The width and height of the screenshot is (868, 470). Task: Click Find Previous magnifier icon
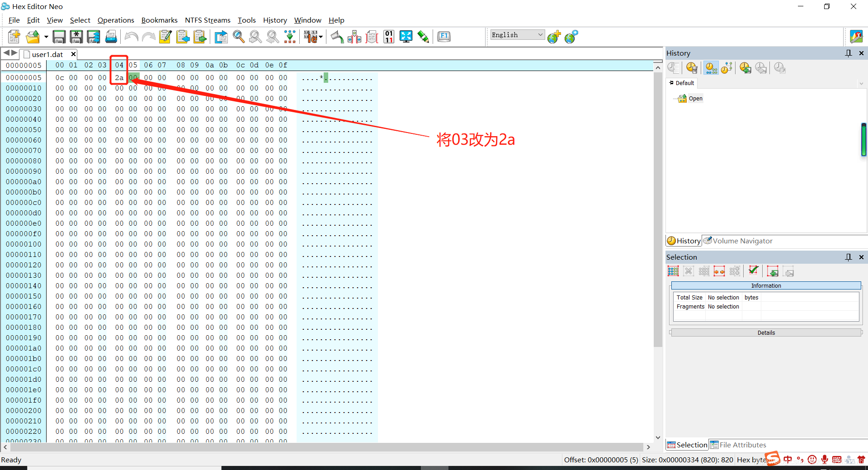coord(255,36)
